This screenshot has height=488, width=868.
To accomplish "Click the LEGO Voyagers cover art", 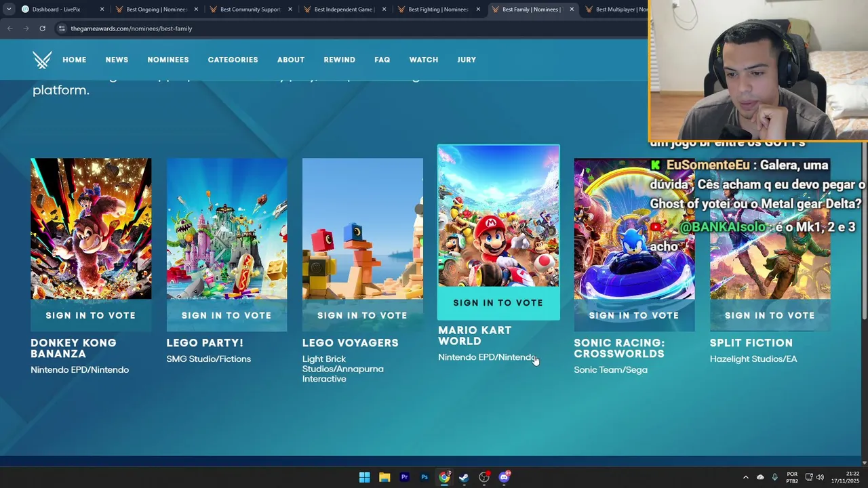I will click(x=362, y=228).
